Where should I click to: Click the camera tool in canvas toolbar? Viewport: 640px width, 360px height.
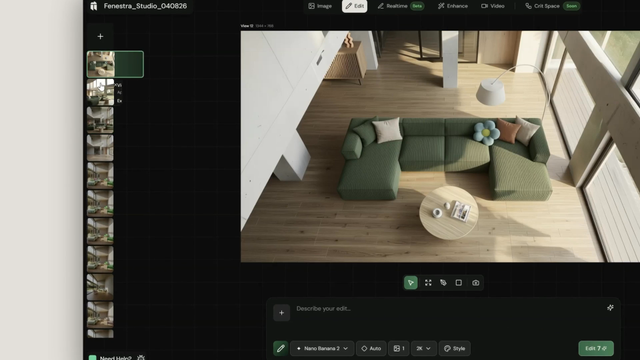point(476,282)
